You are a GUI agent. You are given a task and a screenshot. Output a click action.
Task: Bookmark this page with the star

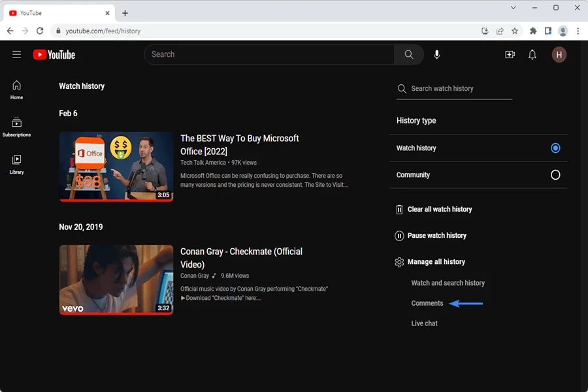pos(515,31)
